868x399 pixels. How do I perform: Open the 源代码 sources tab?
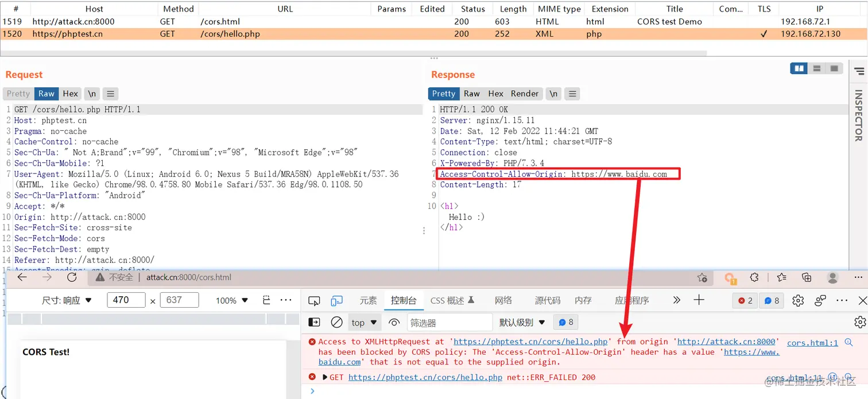click(x=547, y=300)
